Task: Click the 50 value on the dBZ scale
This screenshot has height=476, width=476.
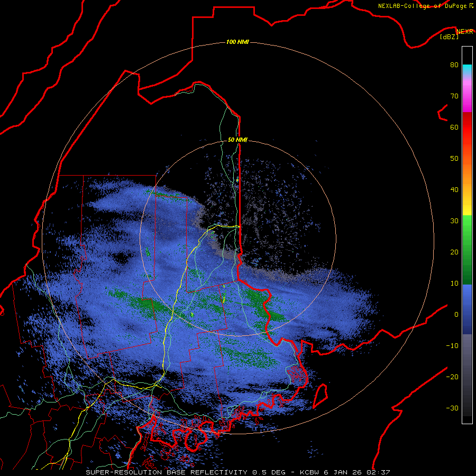Action: click(x=454, y=159)
